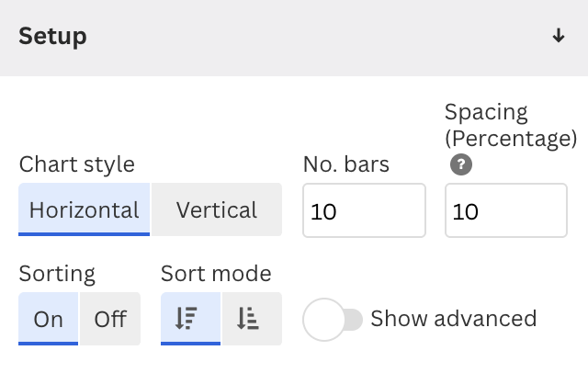
Task: Turn Sorting Off
Action: (x=110, y=319)
